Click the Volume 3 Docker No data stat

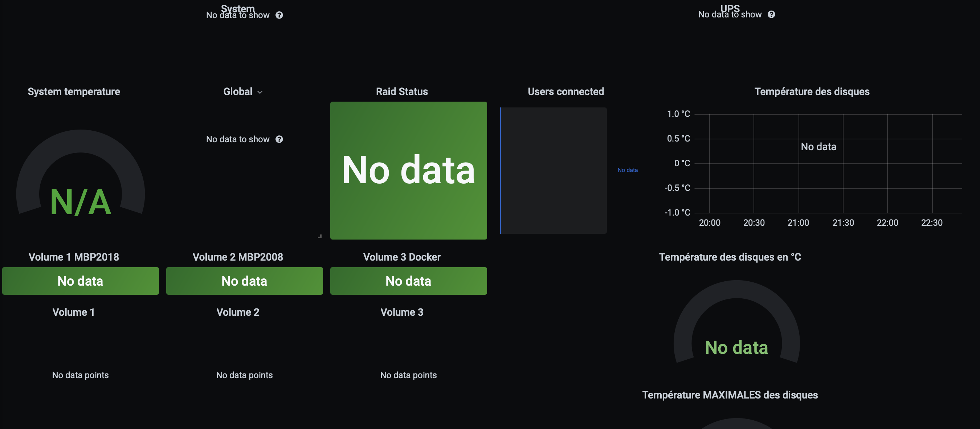point(409,281)
